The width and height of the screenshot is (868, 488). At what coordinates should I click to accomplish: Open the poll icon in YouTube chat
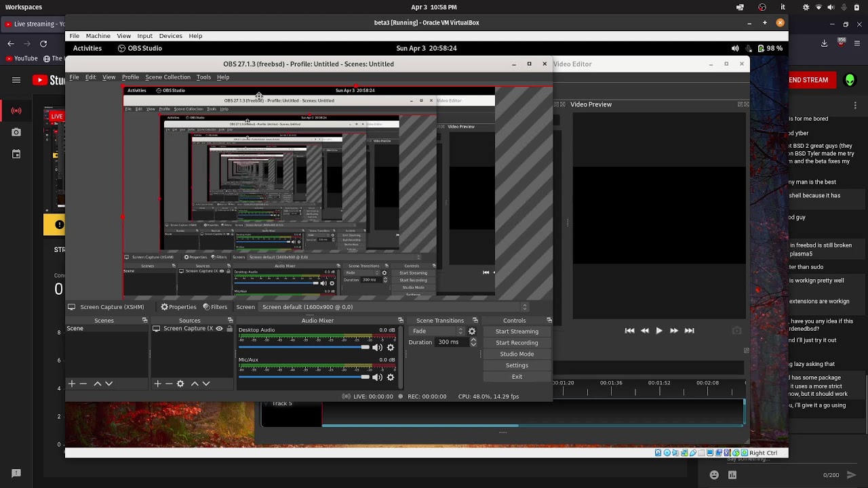732,475
